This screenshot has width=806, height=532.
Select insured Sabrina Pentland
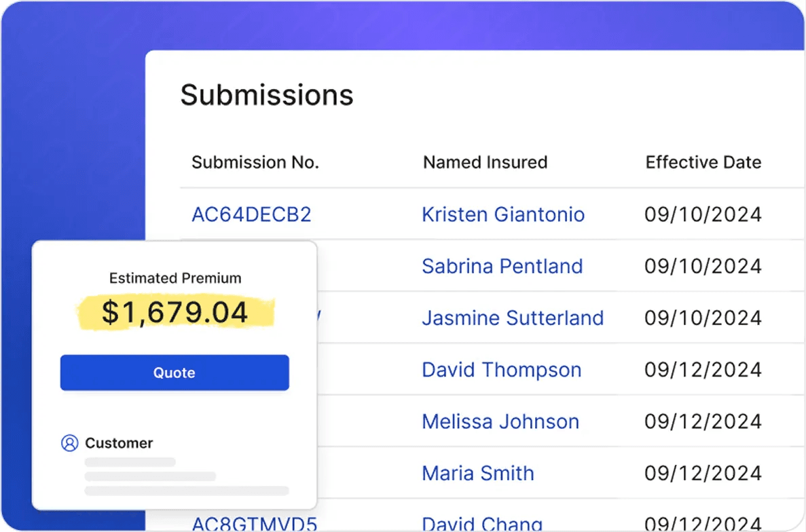[502, 266]
